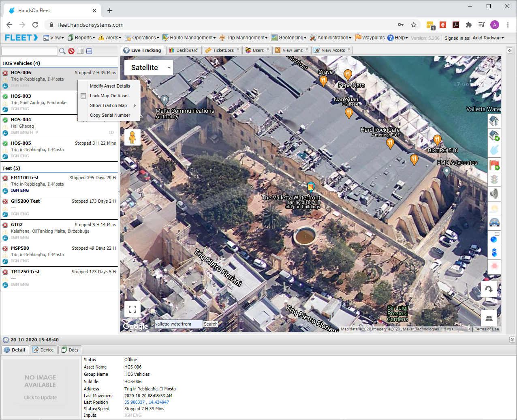The width and height of the screenshot is (517, 420).
Task: Open the Trip Management dropdown
Action: (244, 38)
